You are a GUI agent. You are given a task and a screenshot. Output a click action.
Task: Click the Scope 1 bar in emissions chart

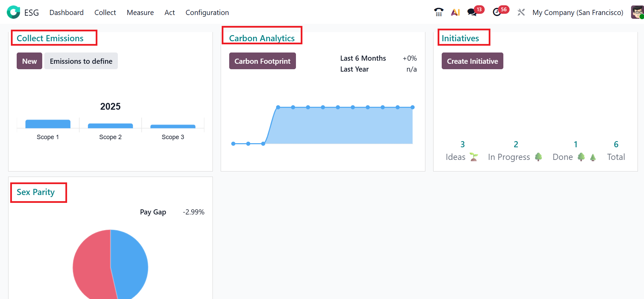click(48, 124)
